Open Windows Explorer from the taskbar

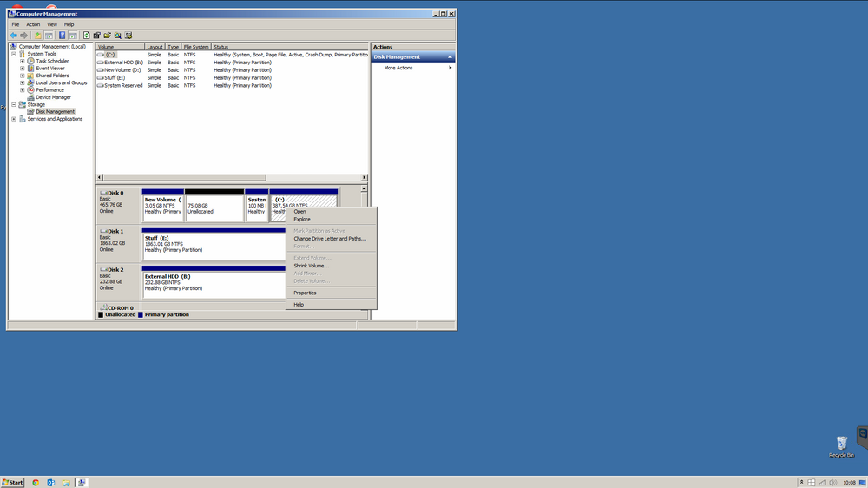67,483
